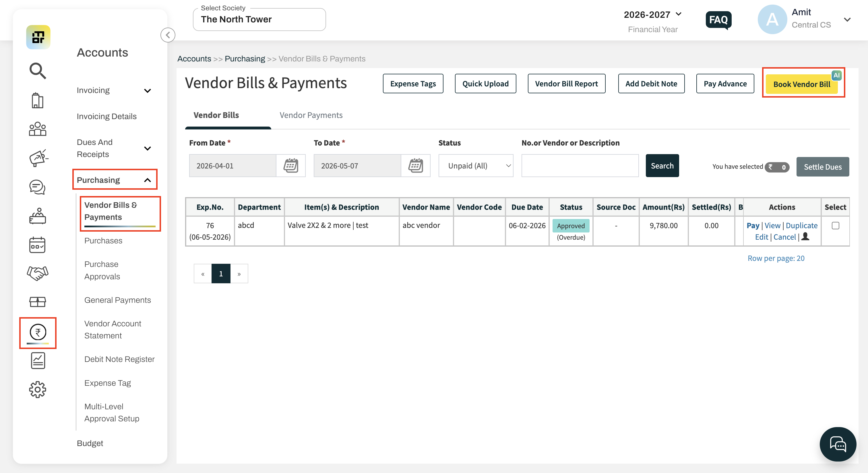This screenshot has height=473, width=868.
Task: Open the handshake icon in sidebar
Action: click(37, 273)
